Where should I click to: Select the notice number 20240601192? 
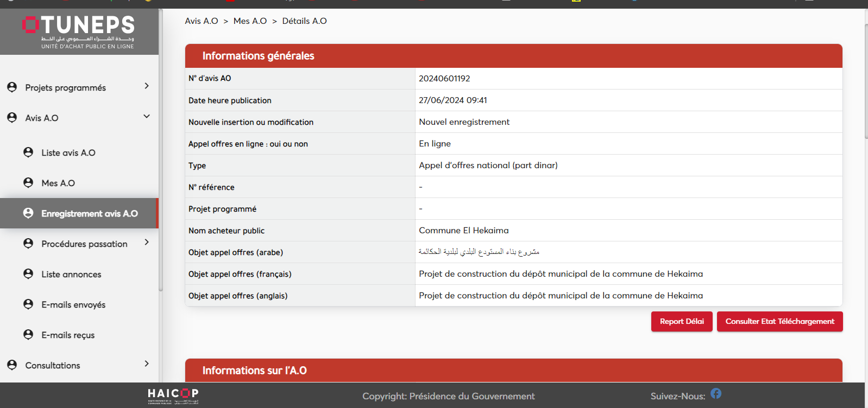(x=444, y=79)
